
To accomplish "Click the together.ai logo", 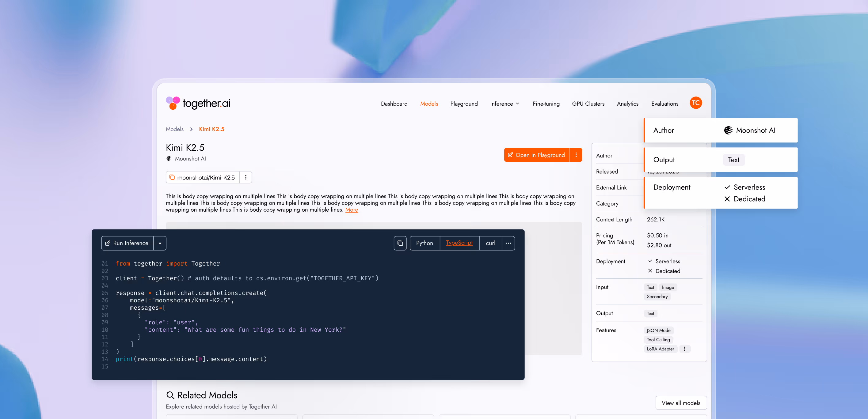I will tap(198, 103).
